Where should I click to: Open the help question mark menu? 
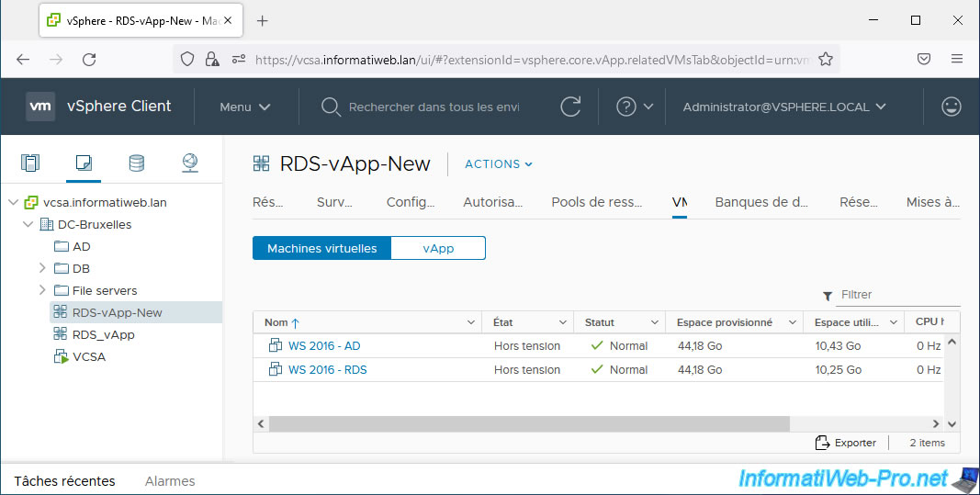(x=634, y=107)
